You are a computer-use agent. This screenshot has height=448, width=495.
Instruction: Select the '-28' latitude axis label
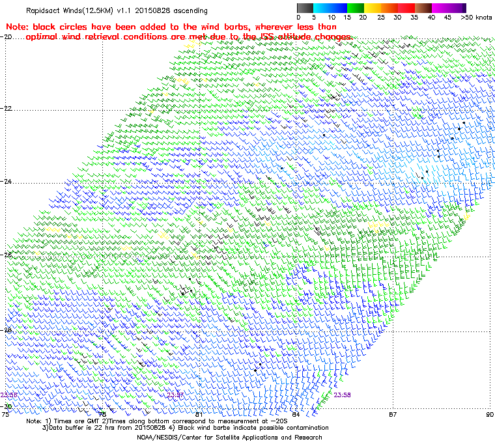click(6, 330)
